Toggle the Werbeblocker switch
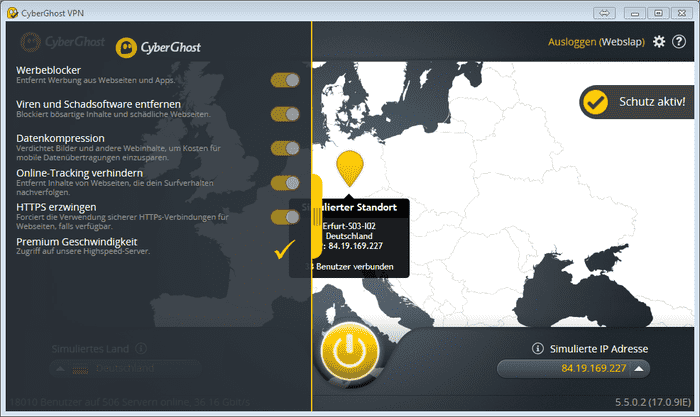700x417 pixels. pyautogui.click(x=285, y=80)
